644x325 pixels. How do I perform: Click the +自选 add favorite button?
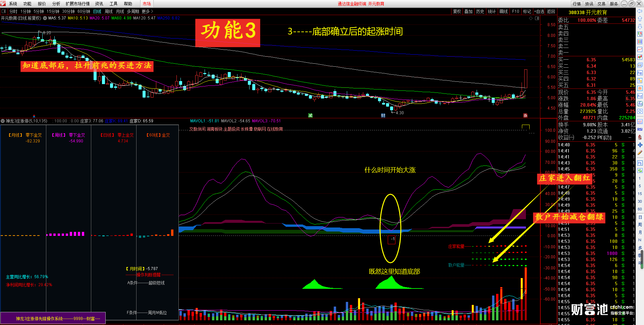click(539, 11)
